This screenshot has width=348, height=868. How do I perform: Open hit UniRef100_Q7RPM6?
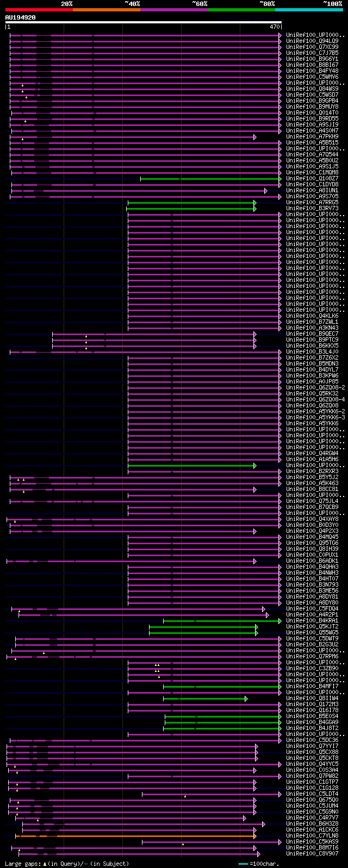(x=312, y=656)
